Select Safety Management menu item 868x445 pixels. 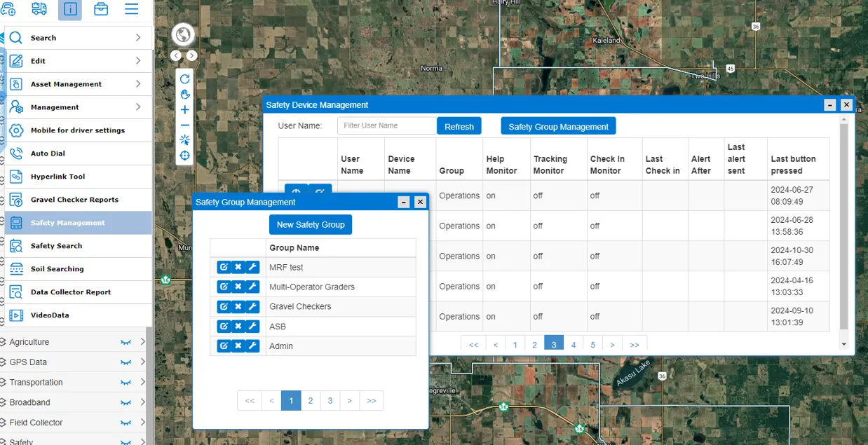tap(78, 223)
